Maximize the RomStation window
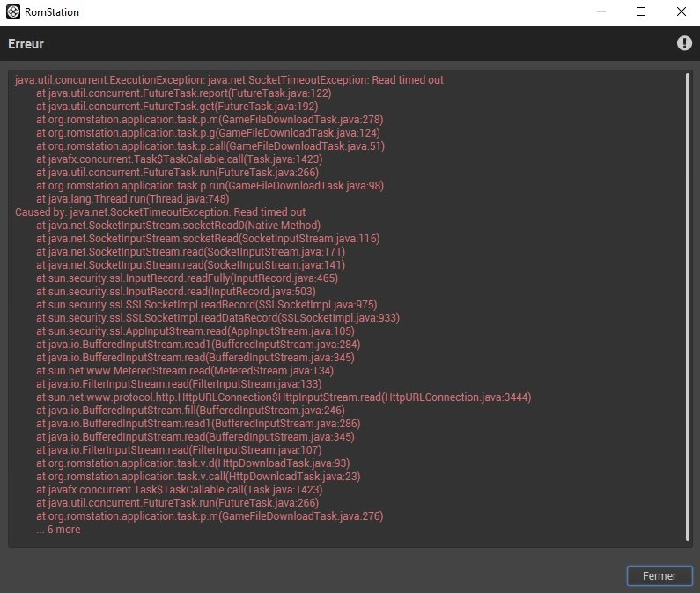Viewport: 700px width, 593px height. pyautogui.click(x=641, y=12)
